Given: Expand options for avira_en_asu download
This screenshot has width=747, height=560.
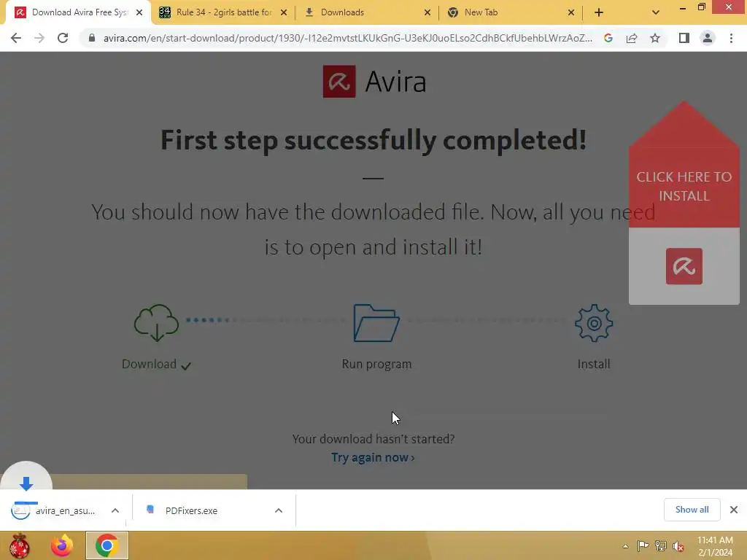Looking at the screenshot, I should pos(115,510).
